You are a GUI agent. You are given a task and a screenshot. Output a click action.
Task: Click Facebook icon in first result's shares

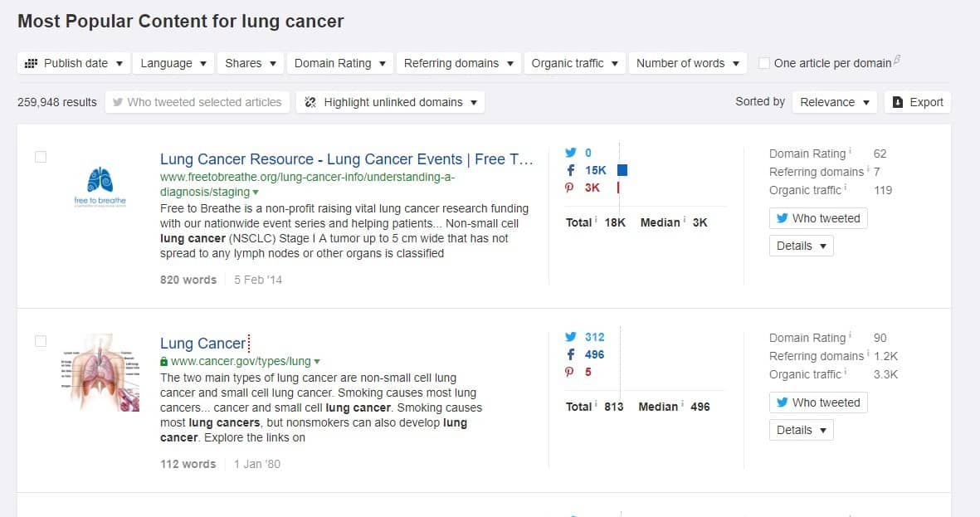pos(570,170)
